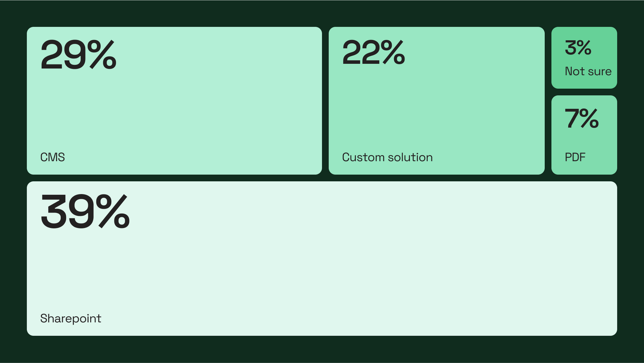
Task: Select the CMS label text
Action: [x=52, y=157]
